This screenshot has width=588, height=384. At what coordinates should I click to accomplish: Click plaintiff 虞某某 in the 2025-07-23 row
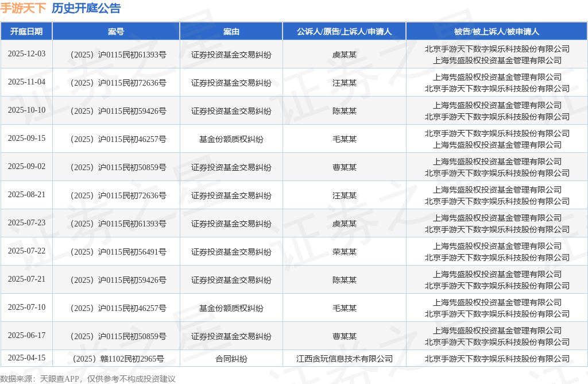[x=345, y=224]
